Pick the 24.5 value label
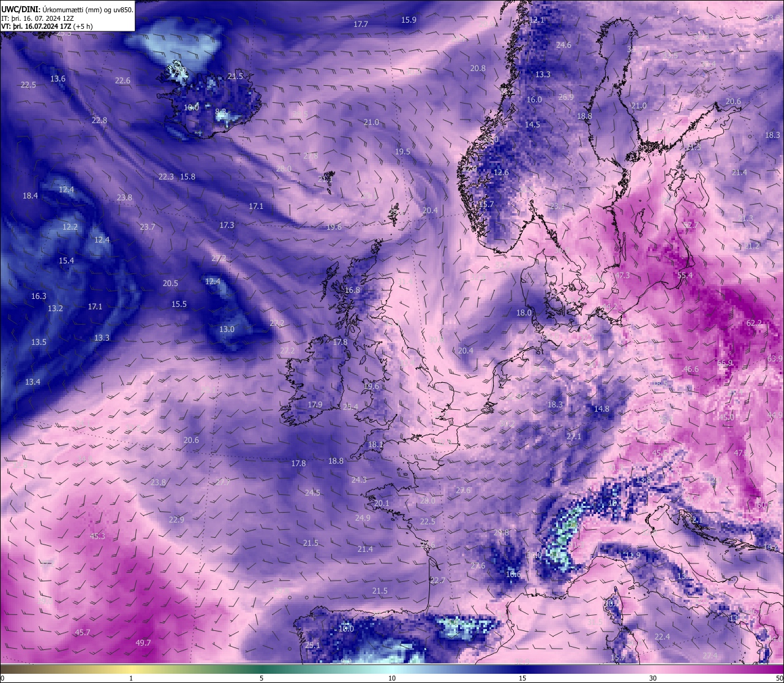784x683 pixels. (x=312, y=493)
